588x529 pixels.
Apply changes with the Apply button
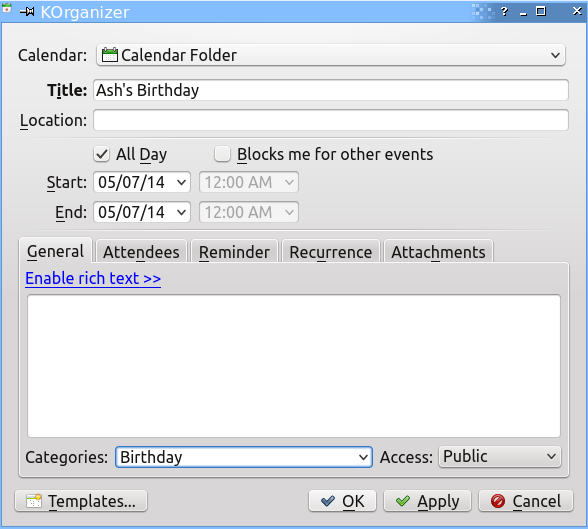coord(427,501)
